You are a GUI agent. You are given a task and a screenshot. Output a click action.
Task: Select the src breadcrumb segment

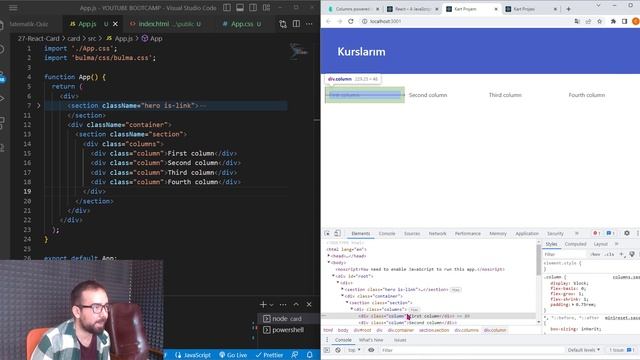92,38
